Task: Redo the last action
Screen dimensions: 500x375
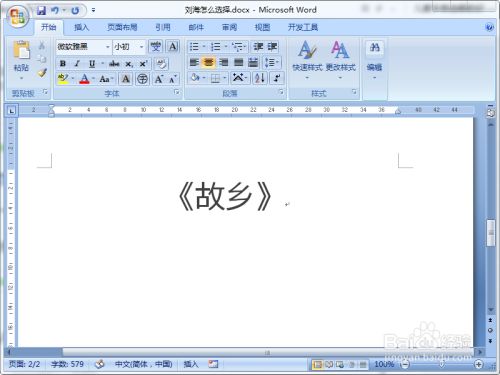Action: point(75,11)
